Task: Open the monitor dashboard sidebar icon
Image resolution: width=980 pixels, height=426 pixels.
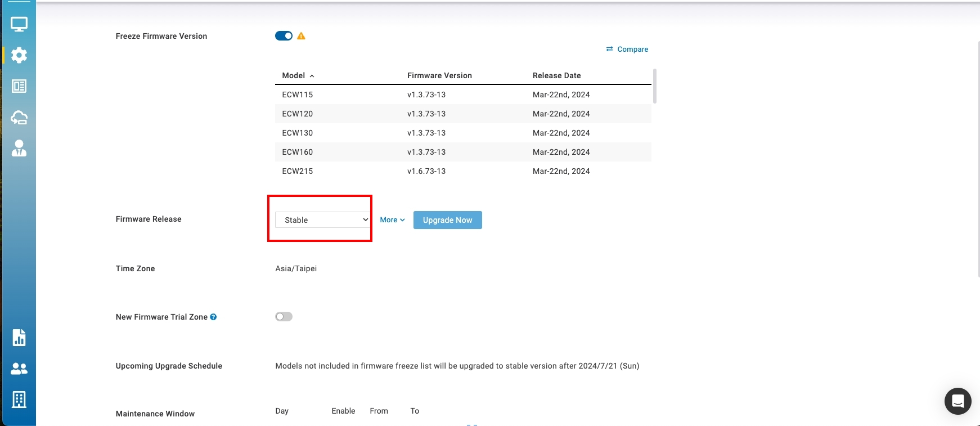Action: point(19,24)
